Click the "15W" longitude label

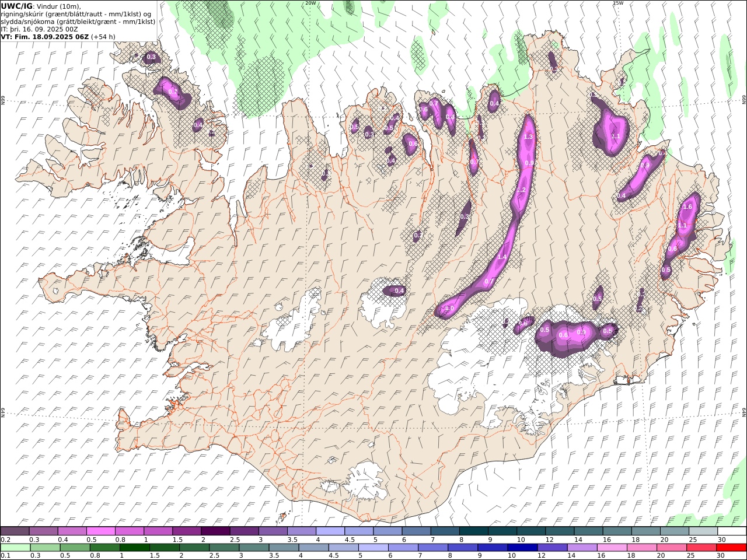(x=618, y=3)
